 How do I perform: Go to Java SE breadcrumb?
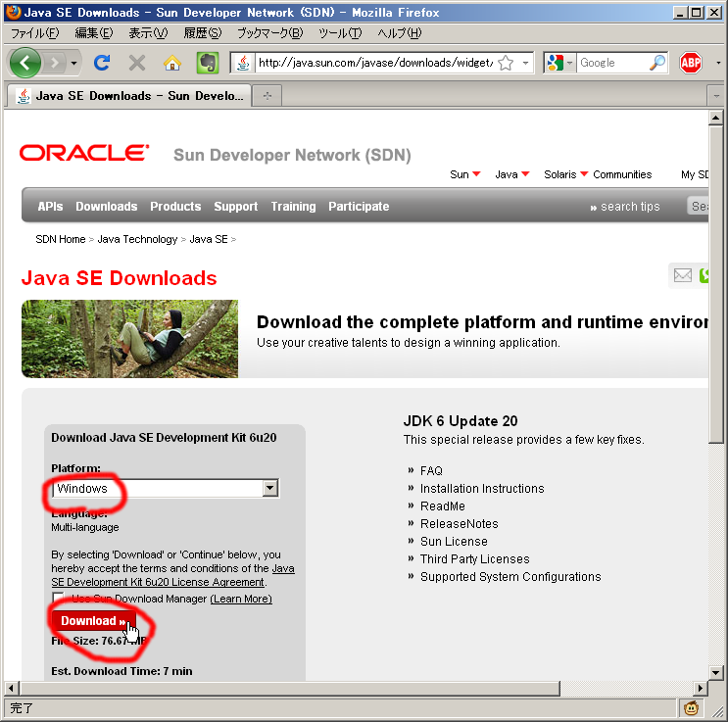209,239
